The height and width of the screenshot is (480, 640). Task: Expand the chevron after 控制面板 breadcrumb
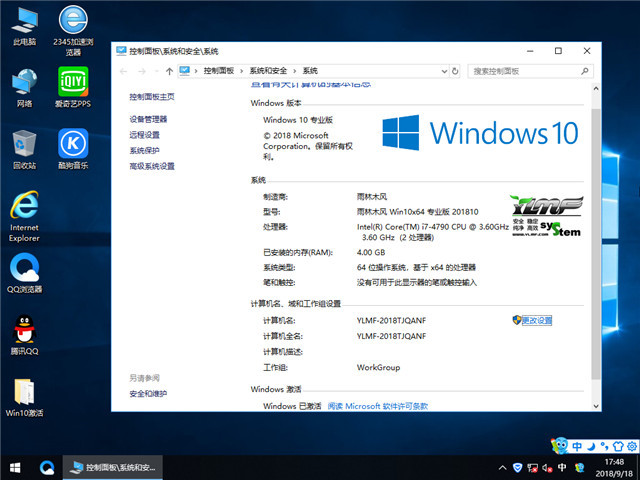pos(242,71)
